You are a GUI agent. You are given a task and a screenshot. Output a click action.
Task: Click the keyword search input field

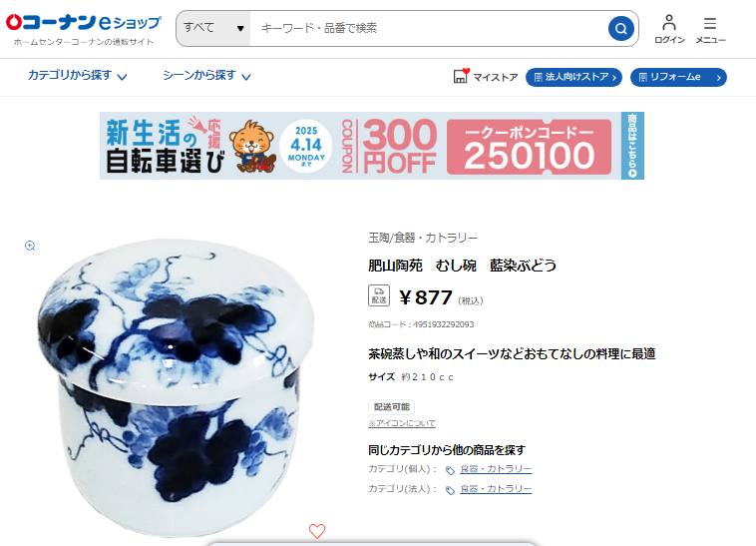[x=429, y=28]
